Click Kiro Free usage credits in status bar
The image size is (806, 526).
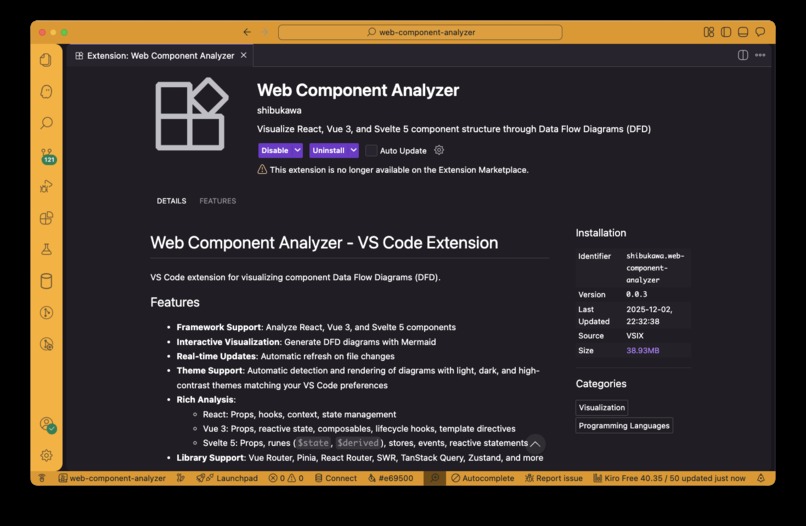tap(669, 478)
